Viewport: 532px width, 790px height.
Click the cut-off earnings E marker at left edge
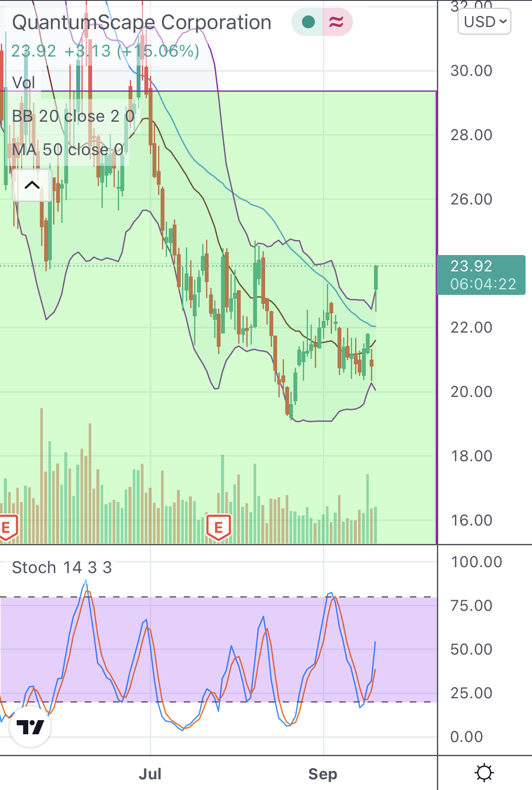pyautogui.click(x=7, y=527)
